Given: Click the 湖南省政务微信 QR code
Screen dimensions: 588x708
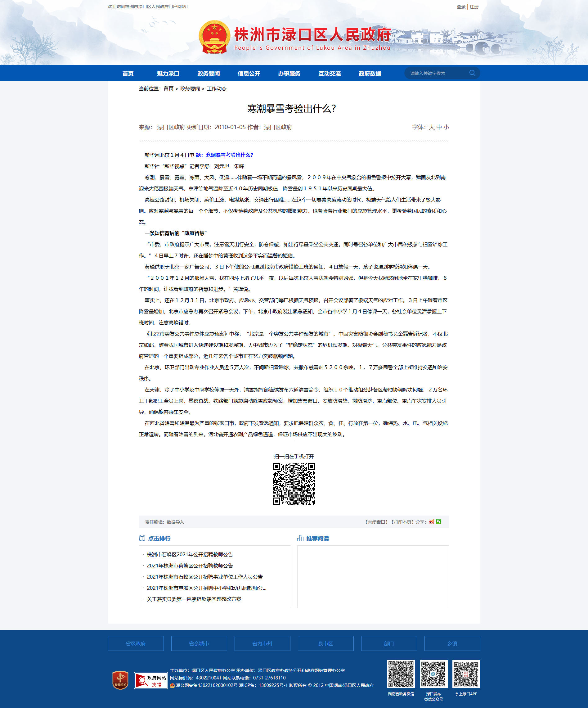Looking at the screenshot, I should (401, 674).
